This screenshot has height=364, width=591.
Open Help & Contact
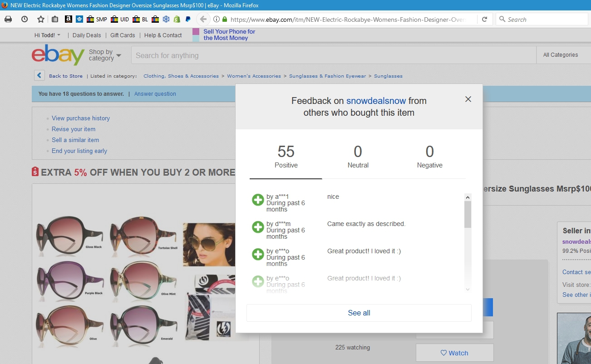tap(163, 35)
